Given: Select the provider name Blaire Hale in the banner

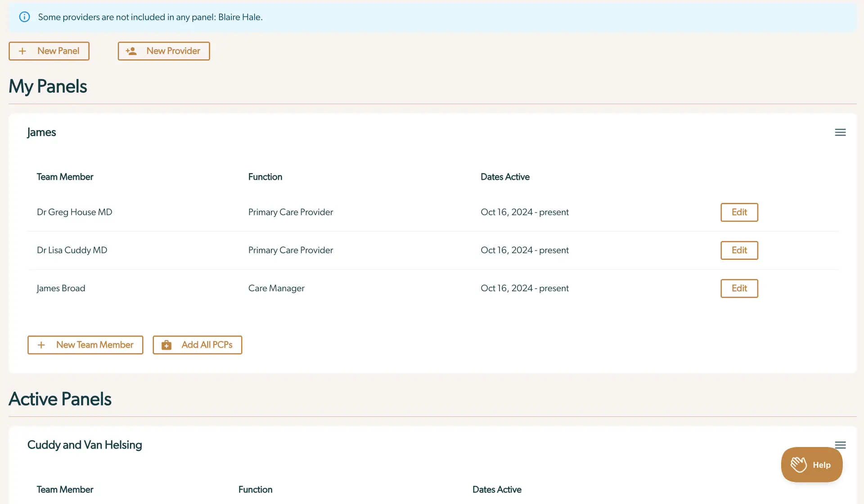Looking at the screenshot, I should pyautogui.click(x=239, y=17).
